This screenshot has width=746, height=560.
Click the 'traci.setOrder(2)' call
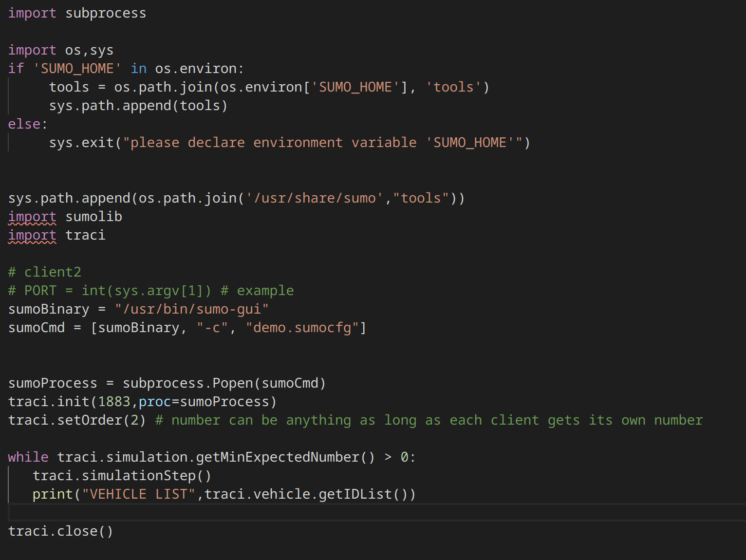77,420
